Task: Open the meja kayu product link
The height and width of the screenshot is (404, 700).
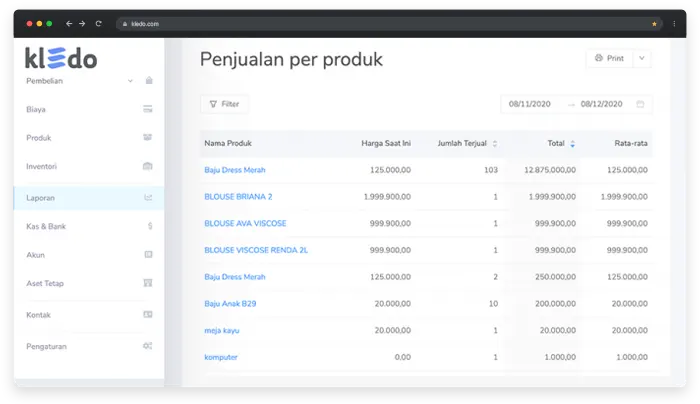Action: click(221, 331)
